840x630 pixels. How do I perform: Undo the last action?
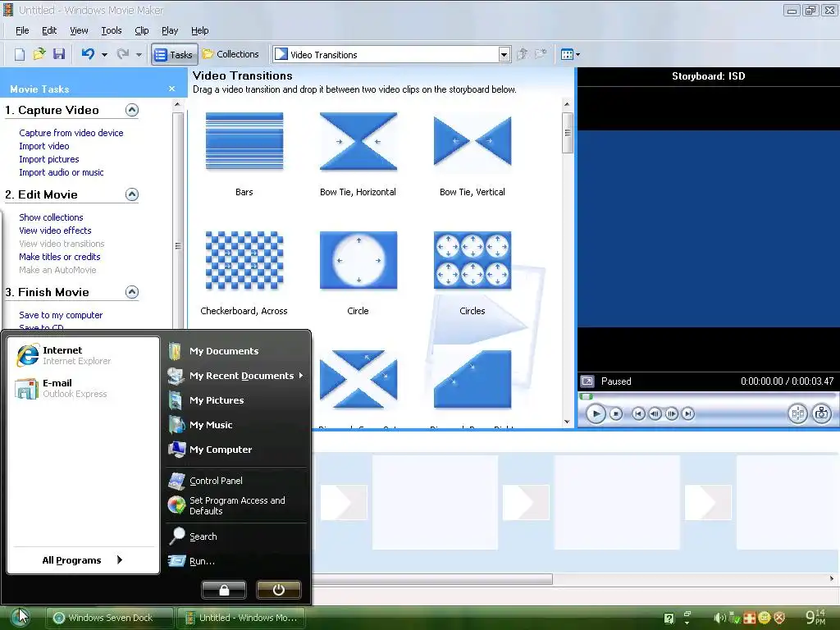(88, 54)
